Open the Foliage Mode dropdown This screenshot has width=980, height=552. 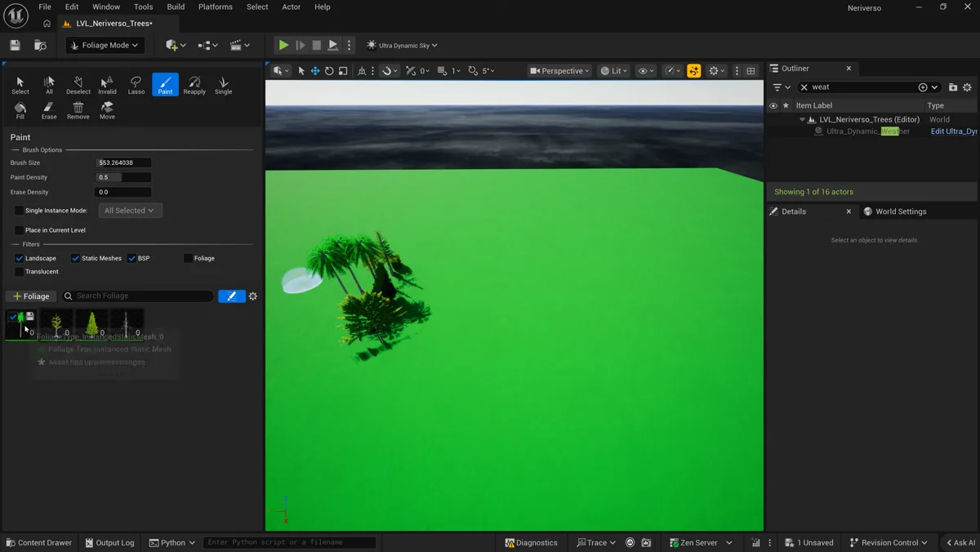(105, 45)
